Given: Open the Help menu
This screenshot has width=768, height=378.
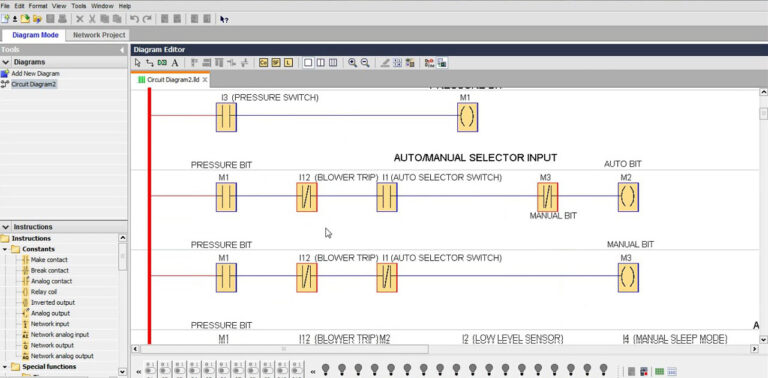Looking at the screenshot, I should click(x=125, y=6).
